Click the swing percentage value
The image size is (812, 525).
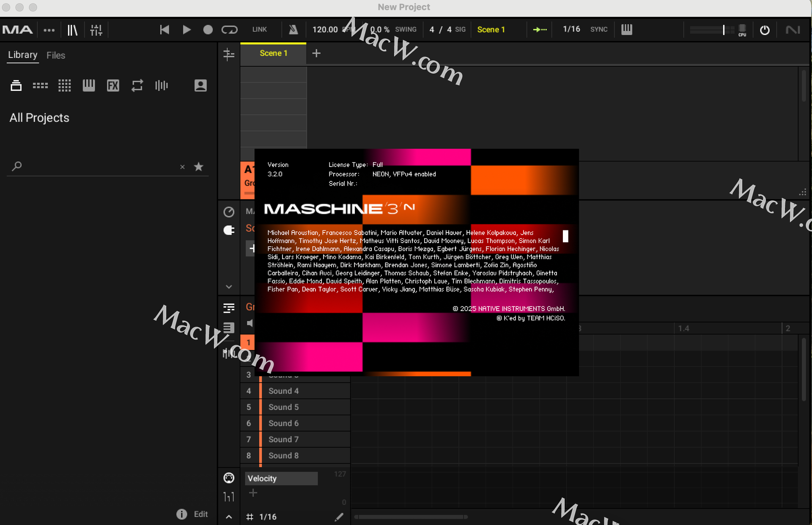[380, 30]
